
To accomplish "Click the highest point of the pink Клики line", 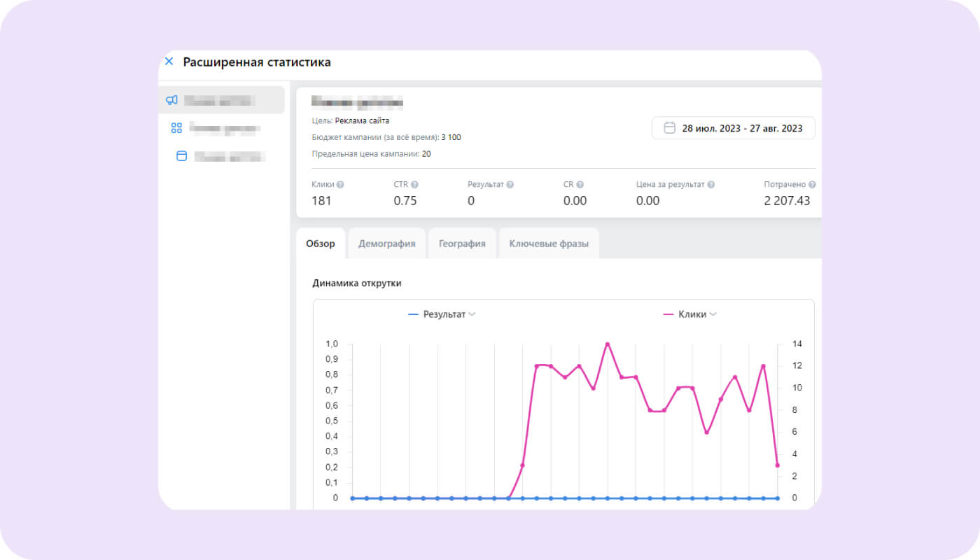I will pos(608,344).
